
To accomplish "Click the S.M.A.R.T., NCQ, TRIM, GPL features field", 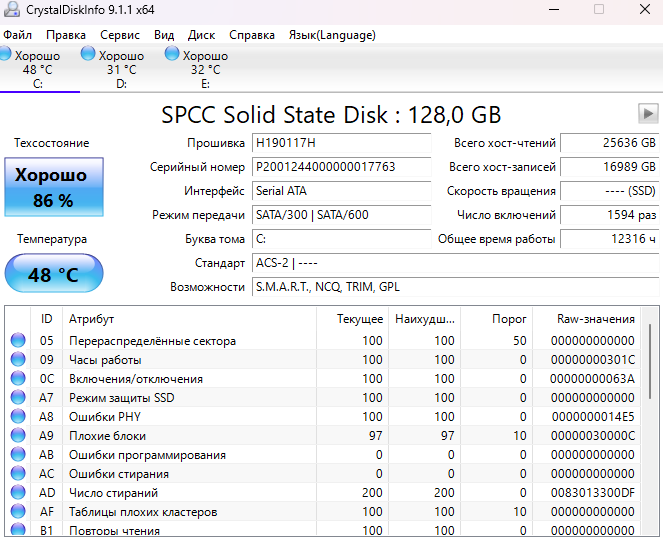I will click(455, 287).
